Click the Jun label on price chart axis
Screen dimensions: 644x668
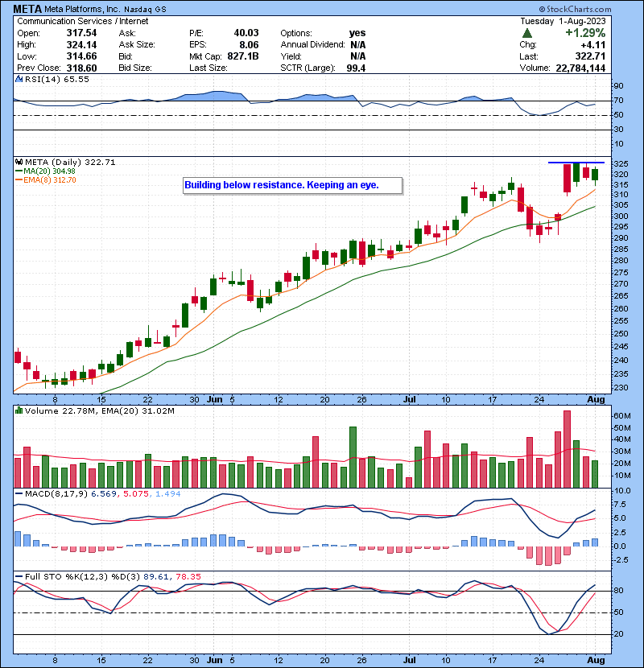(214, 400)
